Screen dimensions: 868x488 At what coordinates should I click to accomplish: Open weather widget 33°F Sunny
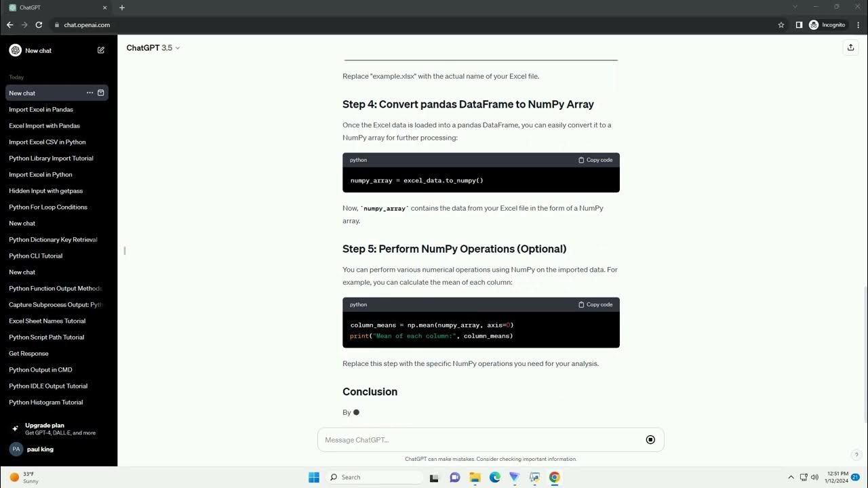coord(24,477)
